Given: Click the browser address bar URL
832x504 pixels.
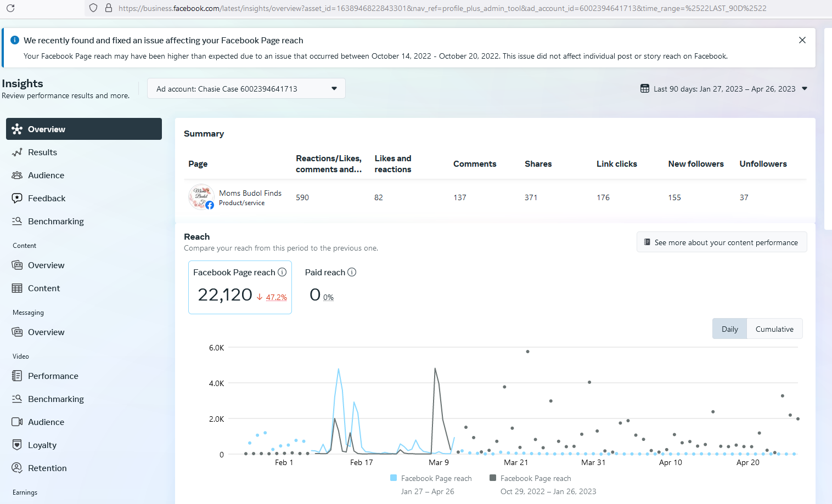Looking at the screenshot, I should [442, 8].
